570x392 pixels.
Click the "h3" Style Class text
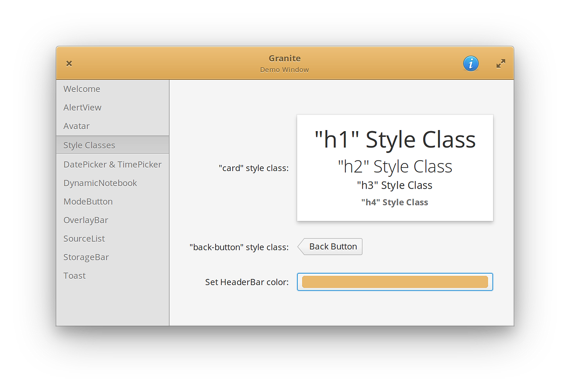tap(395, 185)
